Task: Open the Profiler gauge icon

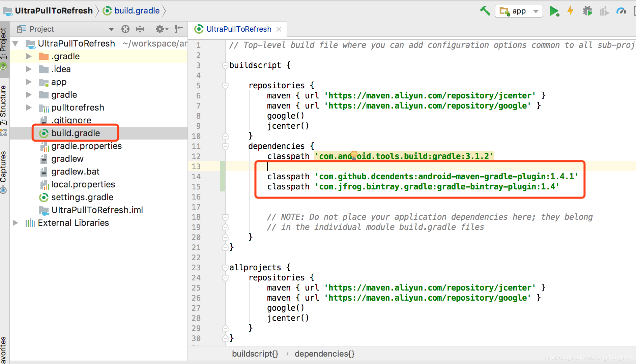Action: click(621, 11)
